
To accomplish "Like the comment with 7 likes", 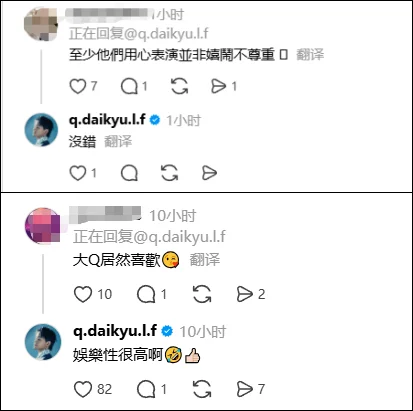I will click(78, 86).
